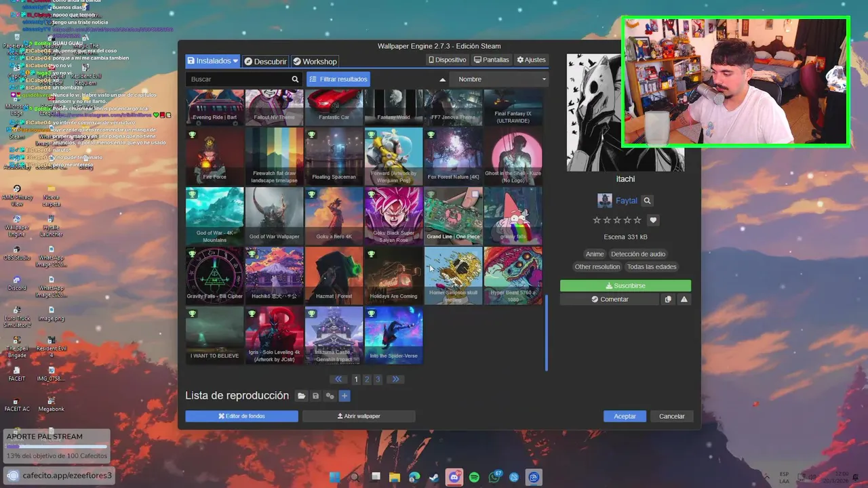Add wallpaper to playlist plus icon
This screenshot has height=488, width=868.
344,396
